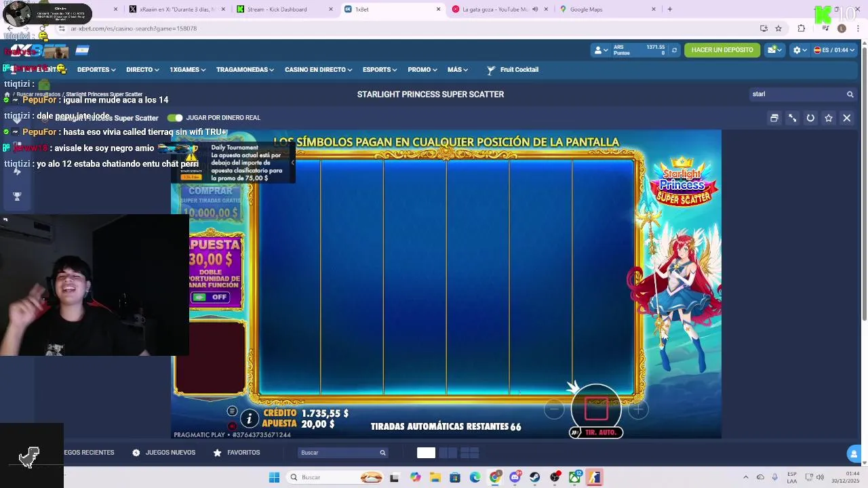Close the game with the X icon
The height and width of the screenshot is (488, 868).
click(847, 118)
